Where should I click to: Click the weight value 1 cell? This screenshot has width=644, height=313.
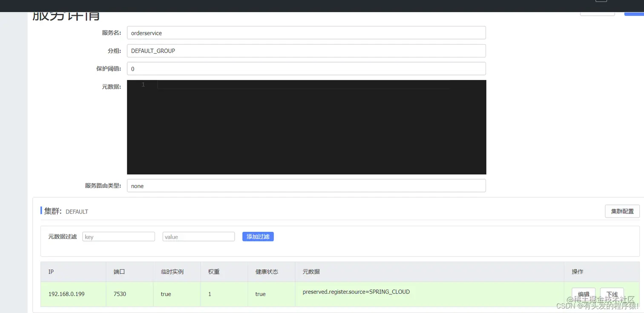(224, 294)
